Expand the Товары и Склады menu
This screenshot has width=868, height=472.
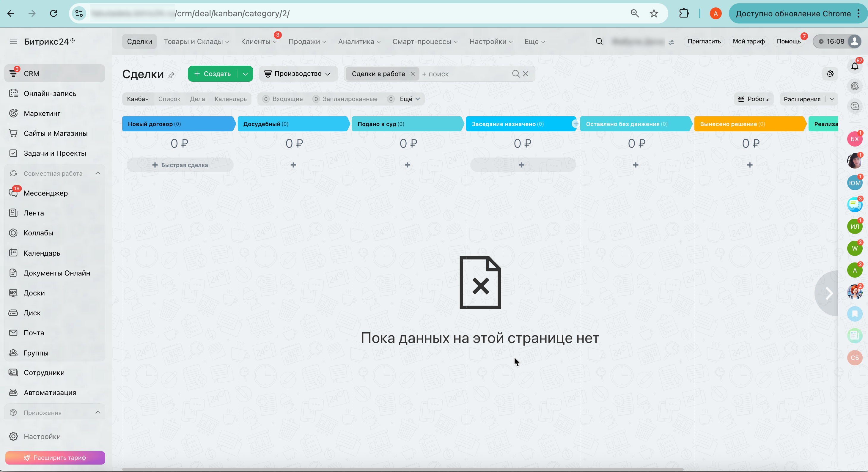pos(196,41)
